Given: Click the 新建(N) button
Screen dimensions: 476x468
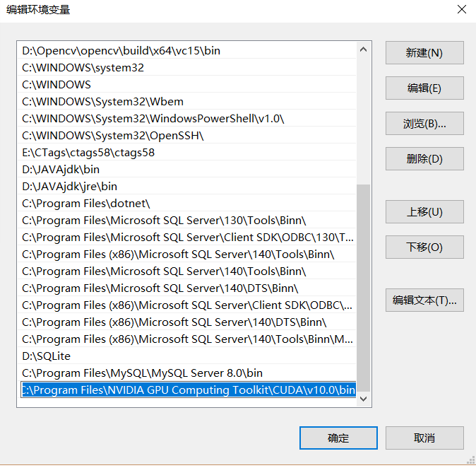Looking at the screenshot, I should pyautogui.click(x=424, y=53).
